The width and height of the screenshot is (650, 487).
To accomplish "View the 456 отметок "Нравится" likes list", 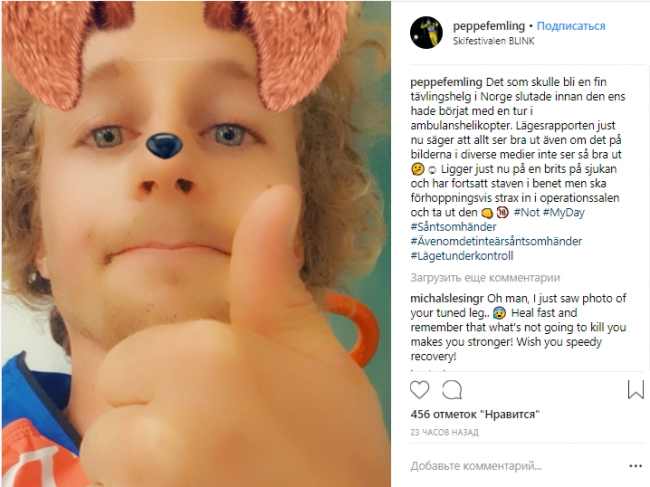I will click(x=475, y=414).
